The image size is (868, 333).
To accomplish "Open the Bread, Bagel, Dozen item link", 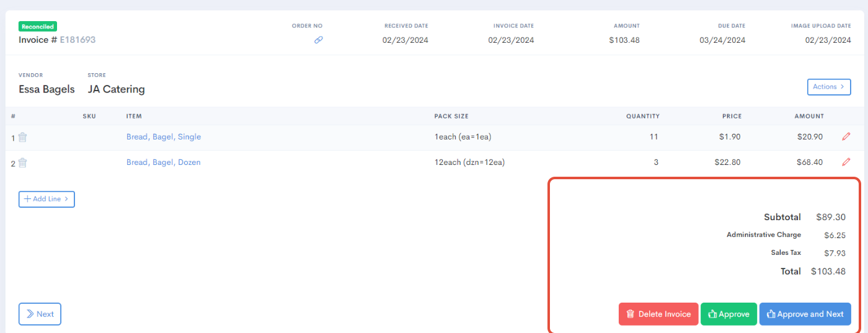I will point(164,162).
